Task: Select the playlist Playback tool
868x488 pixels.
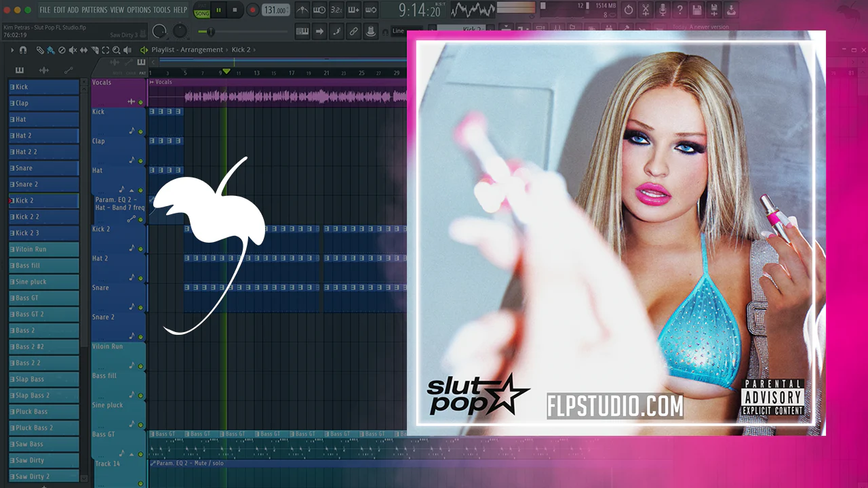Action: [127, 50]
